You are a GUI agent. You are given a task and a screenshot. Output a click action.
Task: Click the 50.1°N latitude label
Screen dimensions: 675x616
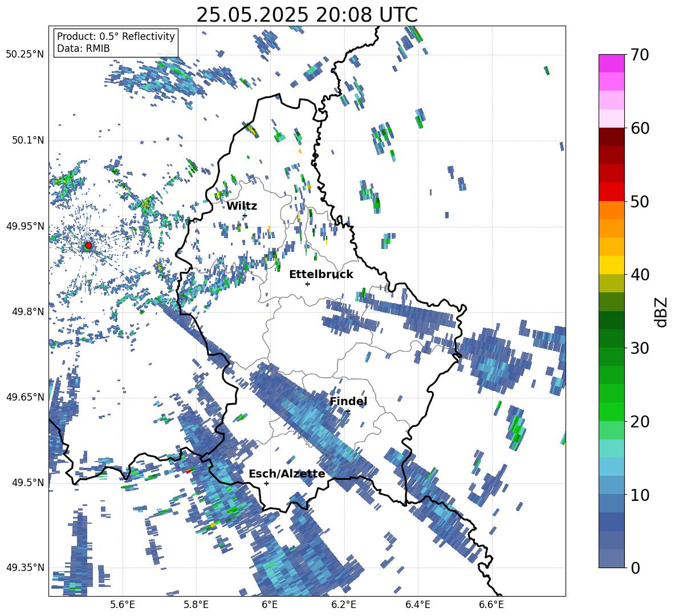pyautogui.click(x=28, y=140)
